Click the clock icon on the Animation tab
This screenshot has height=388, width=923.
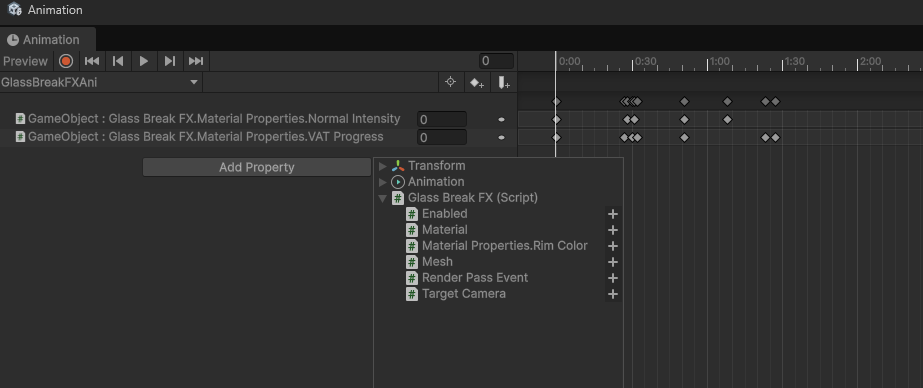(x=12, y=40)
